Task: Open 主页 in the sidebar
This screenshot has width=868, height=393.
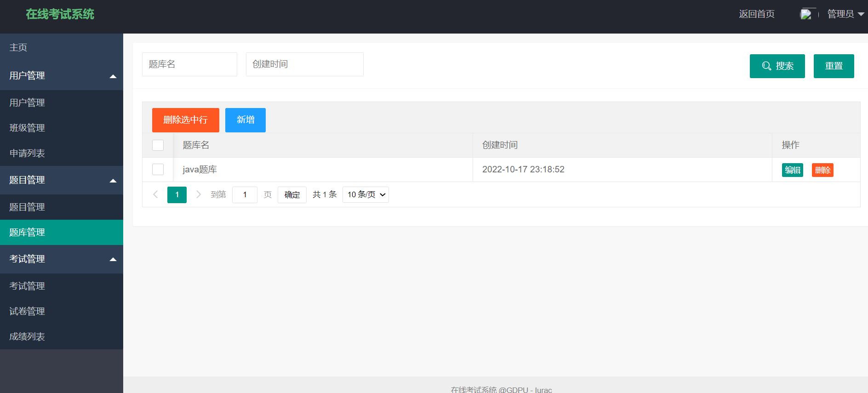Action: pos(62,47)
